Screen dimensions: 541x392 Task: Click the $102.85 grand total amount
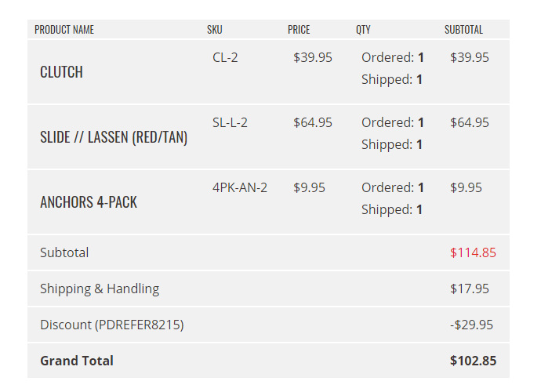[473, 361]
